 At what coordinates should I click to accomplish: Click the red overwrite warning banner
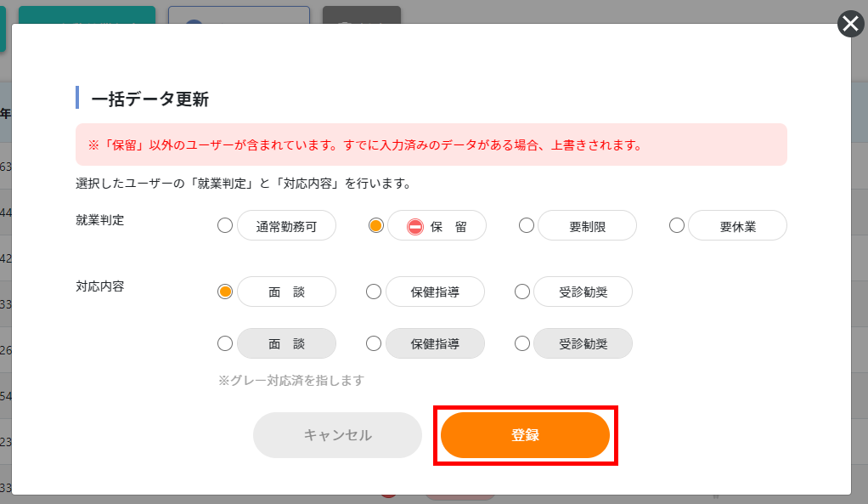pos(431,144)
